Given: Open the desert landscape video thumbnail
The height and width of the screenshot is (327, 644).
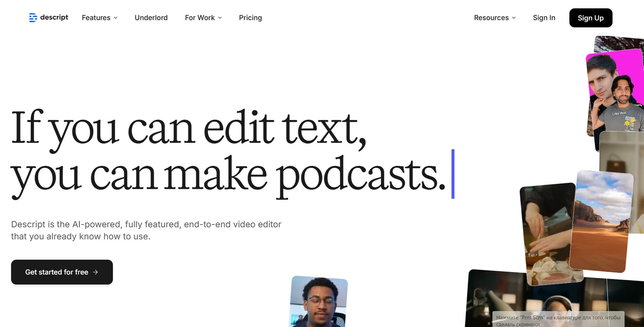Looking at the screenshot, I should click(600, 220).
